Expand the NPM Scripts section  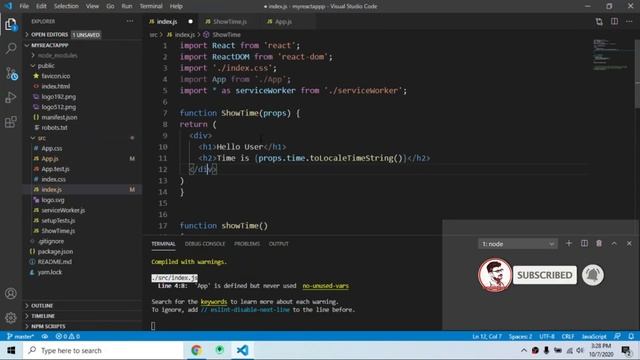tap(82, 326)
